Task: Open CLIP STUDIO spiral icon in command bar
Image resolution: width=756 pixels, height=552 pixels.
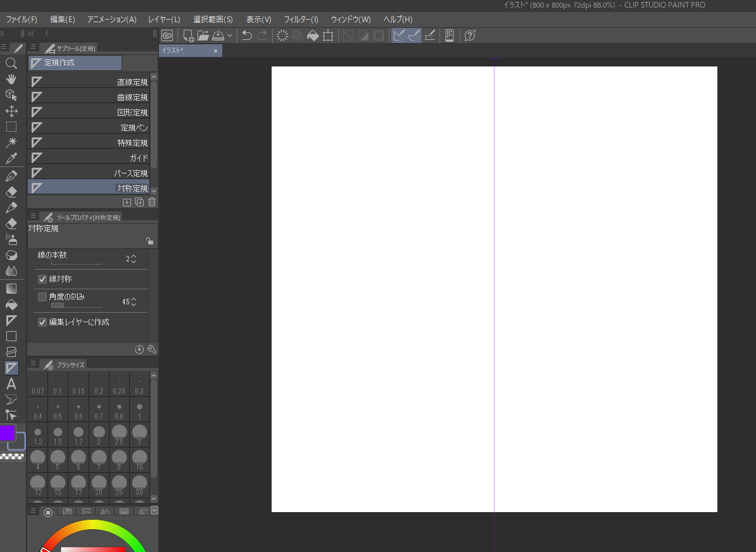Action: tap(167, 35)
